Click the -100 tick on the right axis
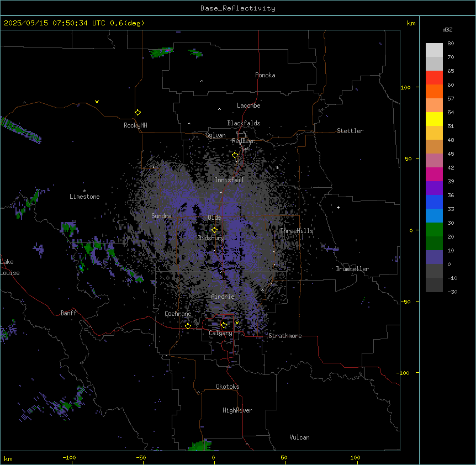Viewport: 476px width, 465px height. coord(404,373)
